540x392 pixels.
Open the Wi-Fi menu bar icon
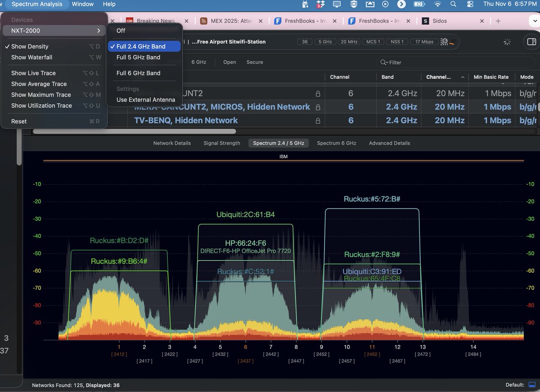point(437,4)
